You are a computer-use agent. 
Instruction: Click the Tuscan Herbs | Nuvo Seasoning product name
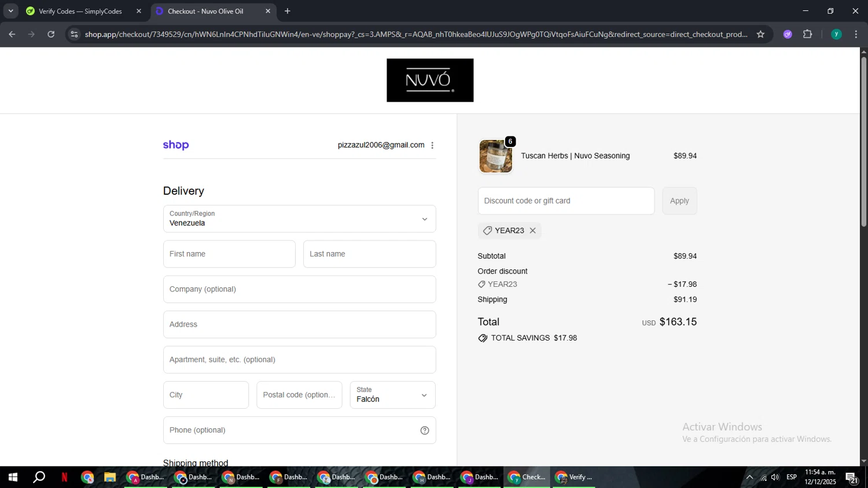pyautogui.click(x=575, y=156)
